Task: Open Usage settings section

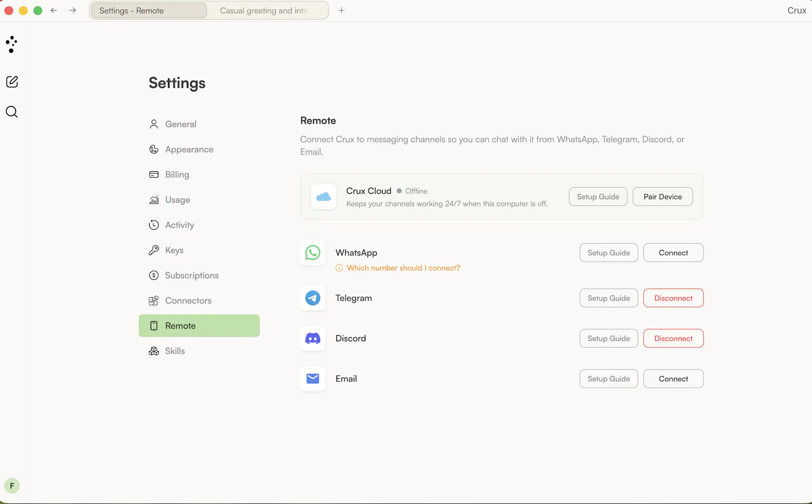Action: coord(199,200)
